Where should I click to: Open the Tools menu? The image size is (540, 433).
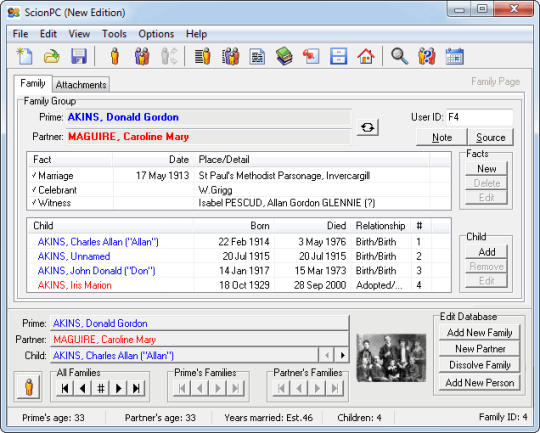click(114, 34)
